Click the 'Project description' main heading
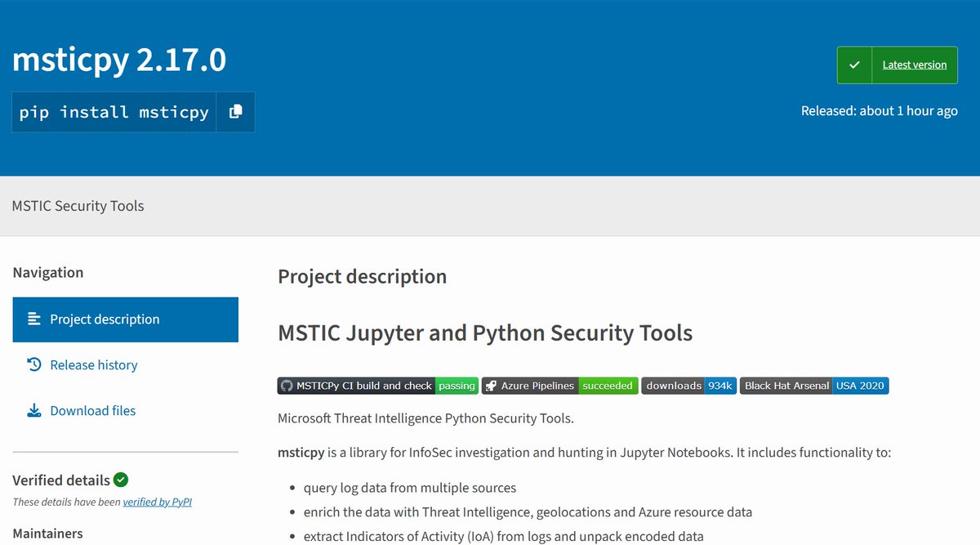The image size is (980, 545). pos(363,276)
